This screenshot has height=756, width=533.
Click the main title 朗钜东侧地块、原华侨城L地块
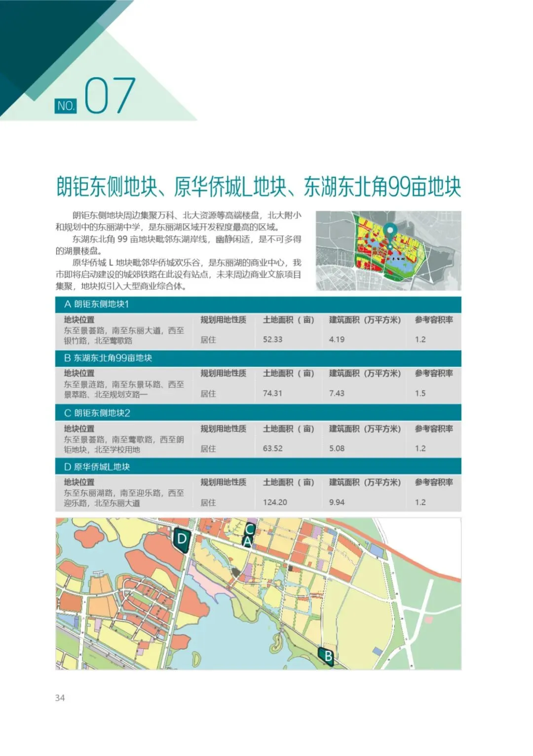click(x=259, y=186)
